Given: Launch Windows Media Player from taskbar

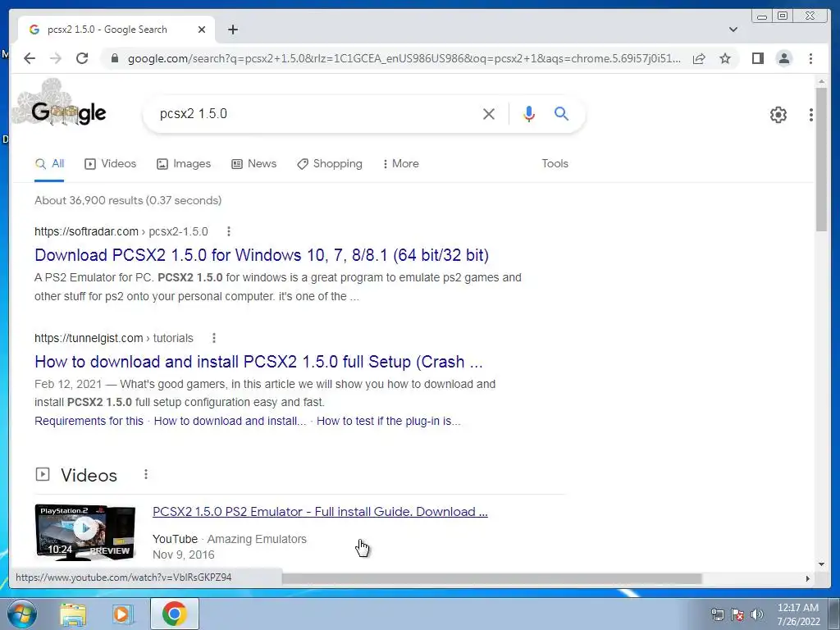Looking at the screenshot, I should [x=122, y=614].
